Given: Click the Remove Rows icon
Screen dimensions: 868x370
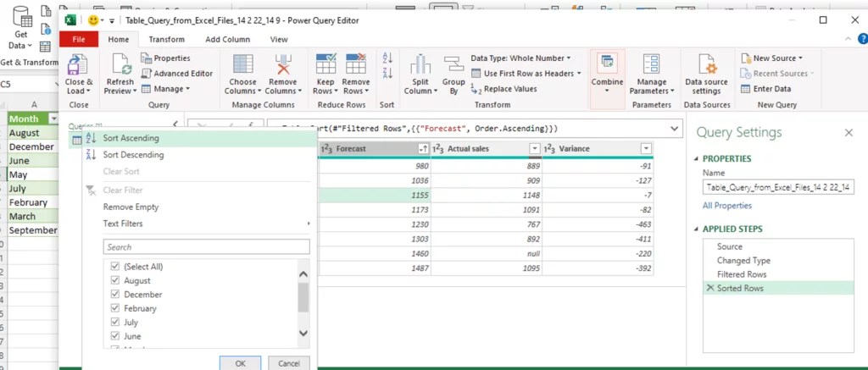Looking at the screenshot, I should pos(355,64).
